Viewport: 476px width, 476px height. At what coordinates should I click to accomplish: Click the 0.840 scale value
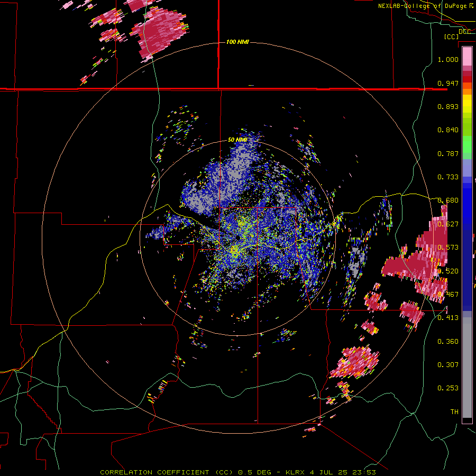(448, 130)
